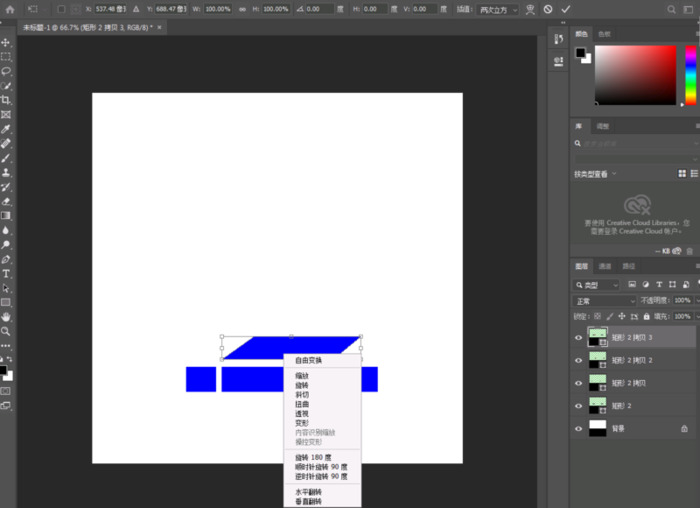Hide the 背景 layer using eye icon
This screenshot has width=700, height=508.
(x=578, y=428)
